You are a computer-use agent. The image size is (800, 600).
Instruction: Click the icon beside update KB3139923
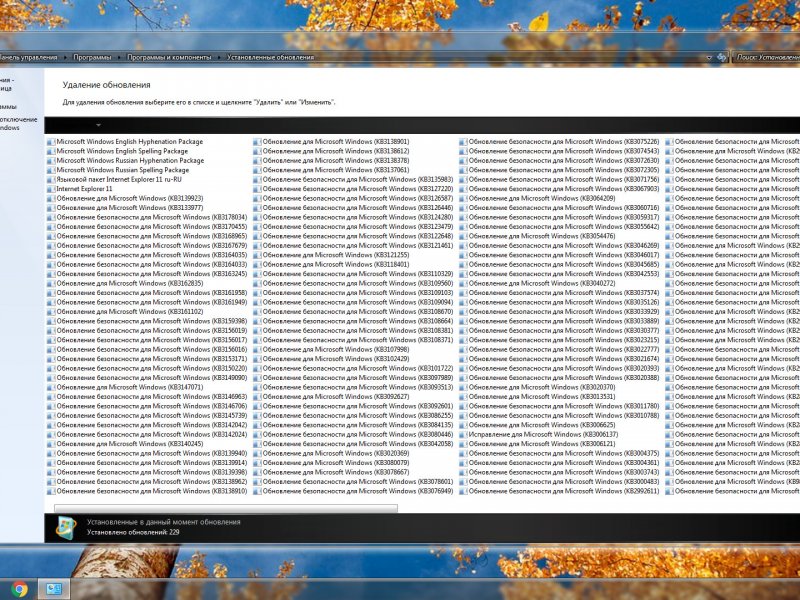[x=51, y=198]
